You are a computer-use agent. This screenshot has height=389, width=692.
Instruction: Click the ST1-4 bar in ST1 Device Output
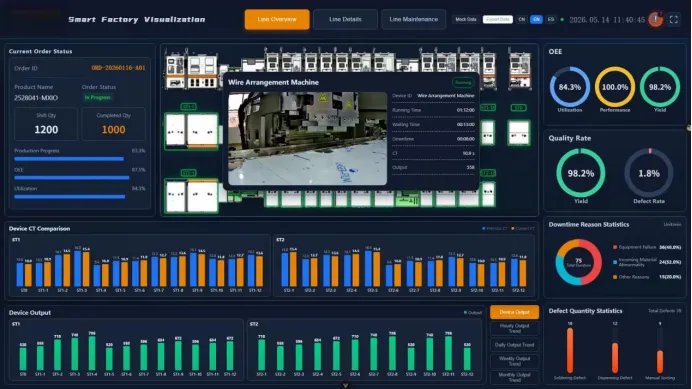point(92,353)
